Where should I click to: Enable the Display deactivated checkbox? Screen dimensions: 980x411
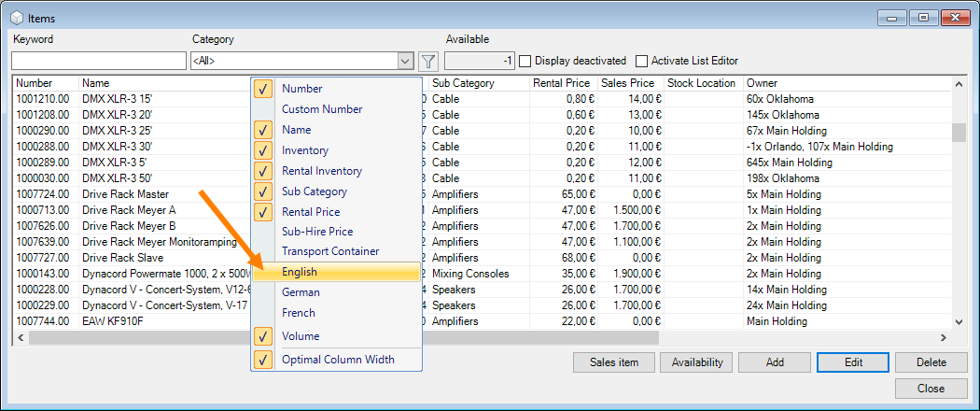coord(525,61)
